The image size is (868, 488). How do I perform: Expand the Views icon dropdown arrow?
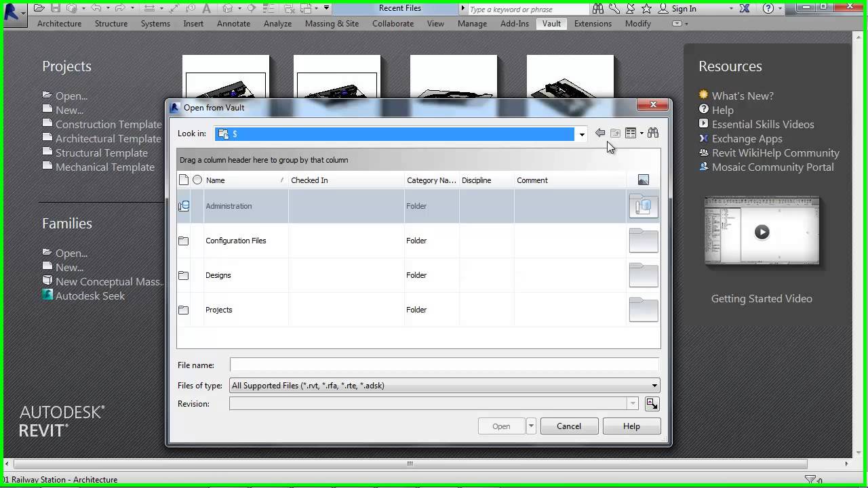[x=642, y=134]
